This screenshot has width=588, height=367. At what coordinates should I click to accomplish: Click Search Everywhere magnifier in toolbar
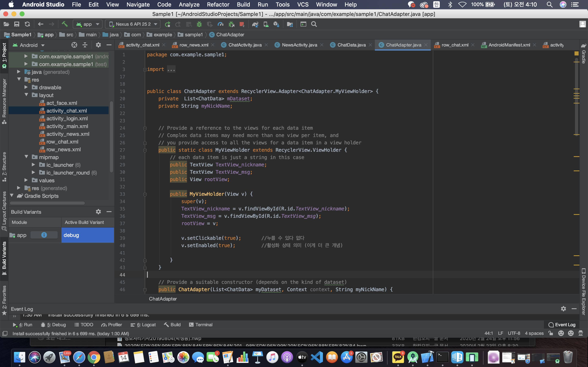click(314, 24)
